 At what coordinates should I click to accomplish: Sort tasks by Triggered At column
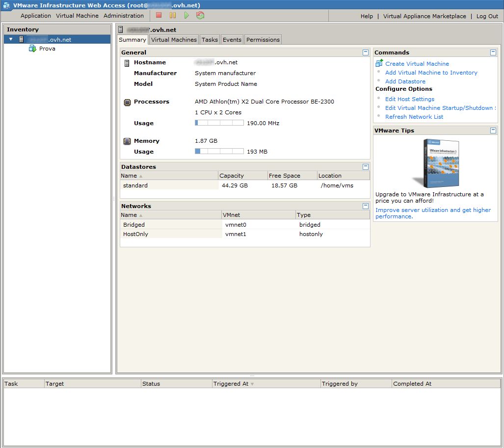[266, 384]
